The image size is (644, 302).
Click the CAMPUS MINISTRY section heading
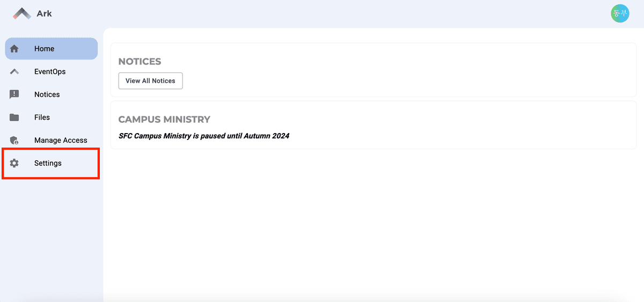164,120
